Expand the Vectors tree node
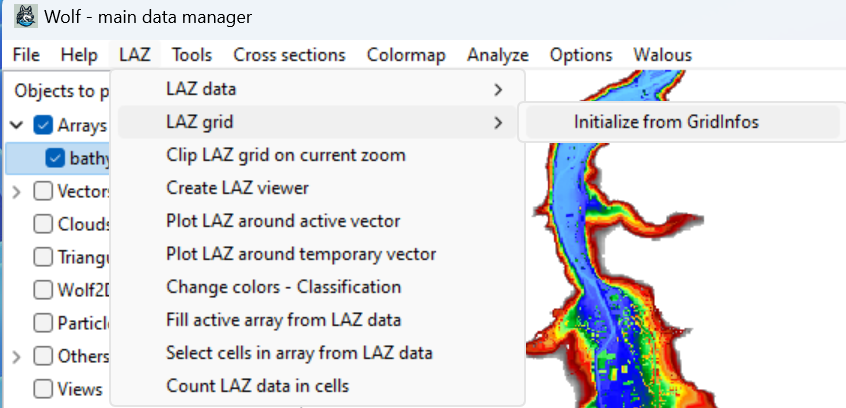846x408 pixels. point(17,190)
